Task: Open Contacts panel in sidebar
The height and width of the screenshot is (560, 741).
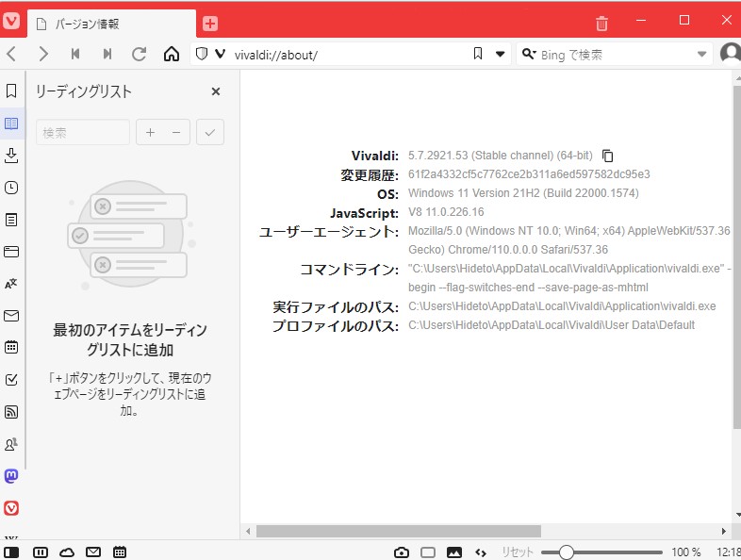Action: coord(11,444)
